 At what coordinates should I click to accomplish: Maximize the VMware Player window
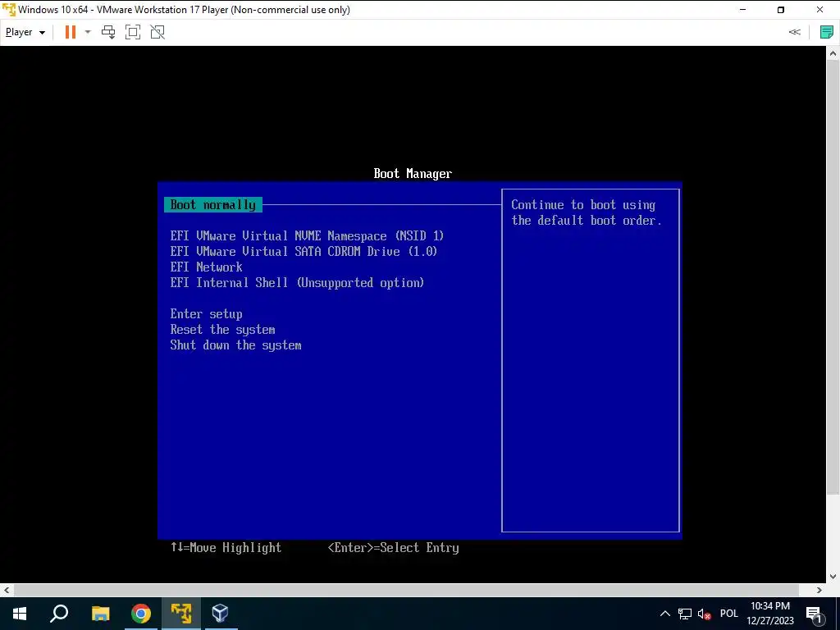click(x=781, y=10)
